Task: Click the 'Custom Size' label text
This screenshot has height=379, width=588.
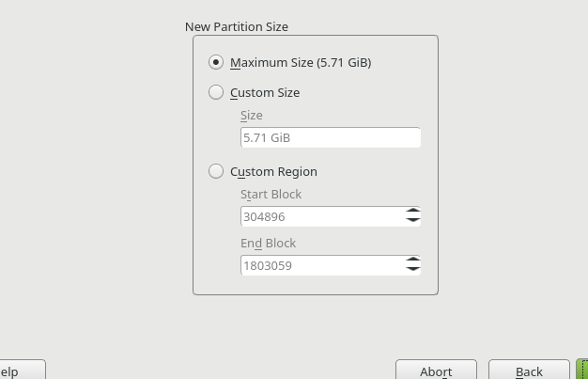Action: point(265,93)
